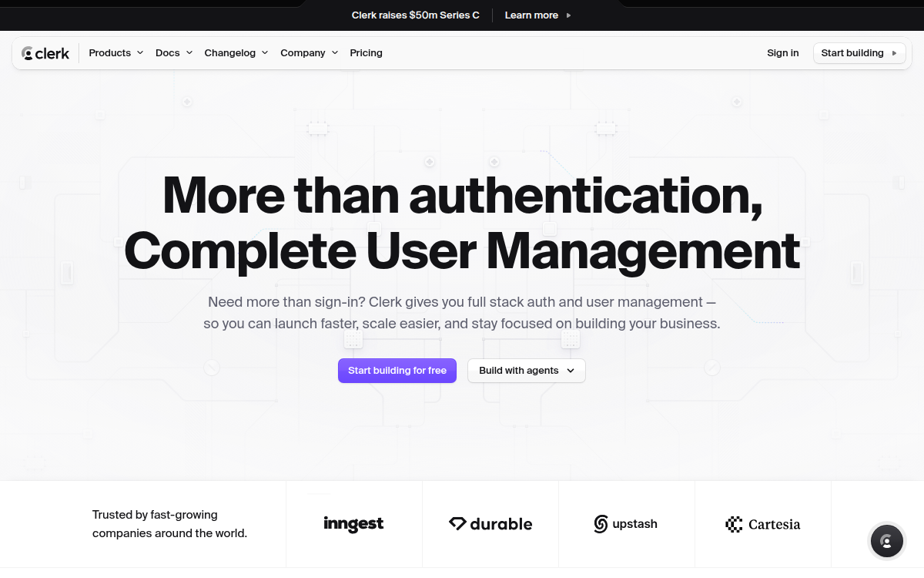The image size is (924, 578).
Task: Click the Start building button in navbar
Action: [x=859, y=53]
